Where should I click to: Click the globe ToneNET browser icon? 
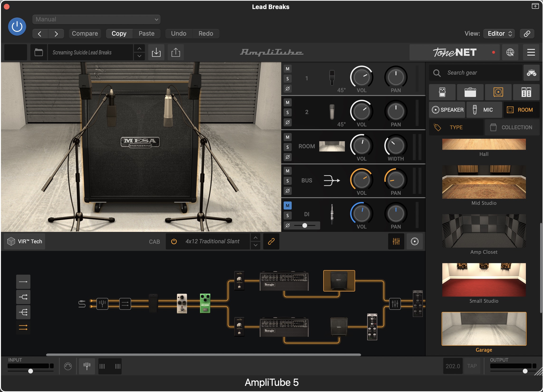click(510, 52)
